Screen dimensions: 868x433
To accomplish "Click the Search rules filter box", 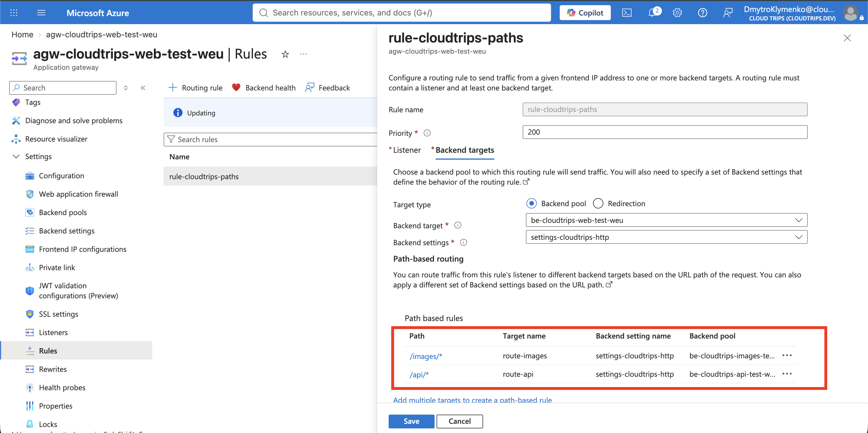I will 270,140.
